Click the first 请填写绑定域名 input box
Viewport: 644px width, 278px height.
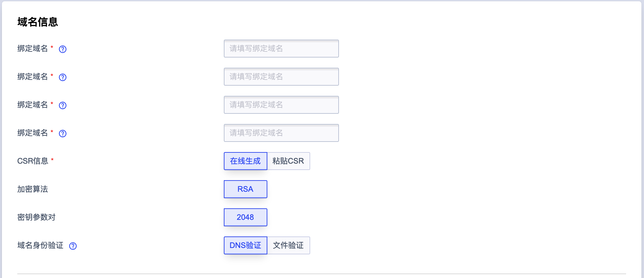point(281,49)
